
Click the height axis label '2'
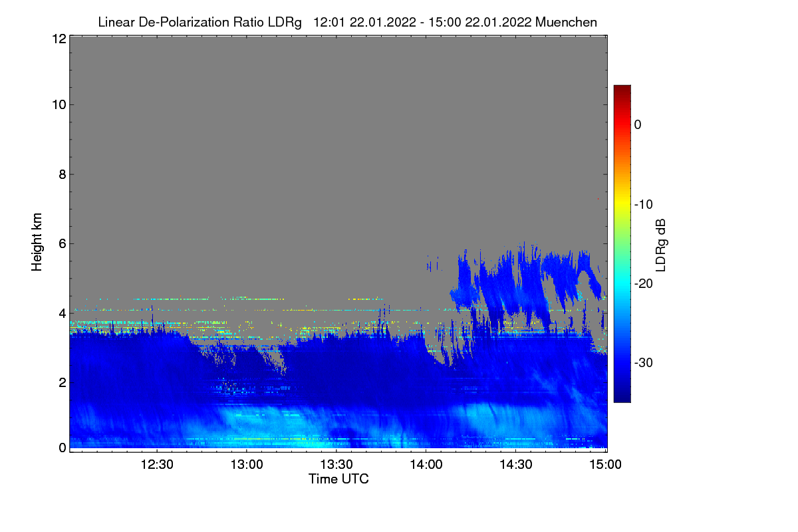(61, 382)
